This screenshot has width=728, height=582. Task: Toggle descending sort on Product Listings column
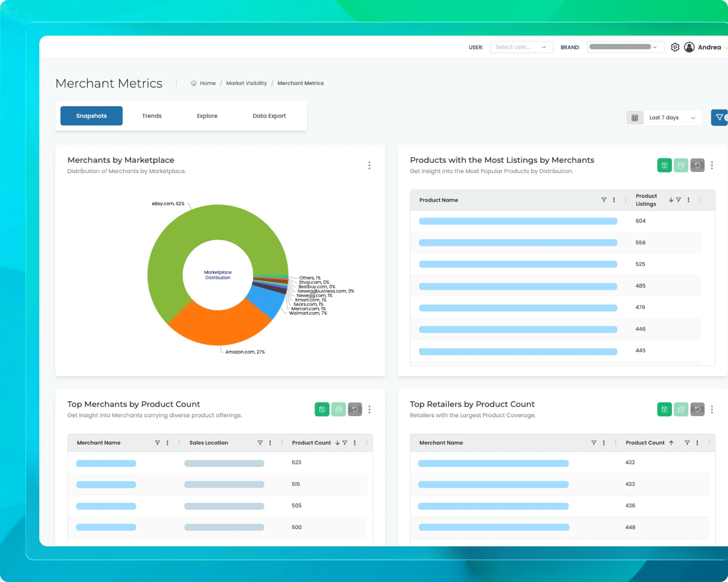point(671,200)
